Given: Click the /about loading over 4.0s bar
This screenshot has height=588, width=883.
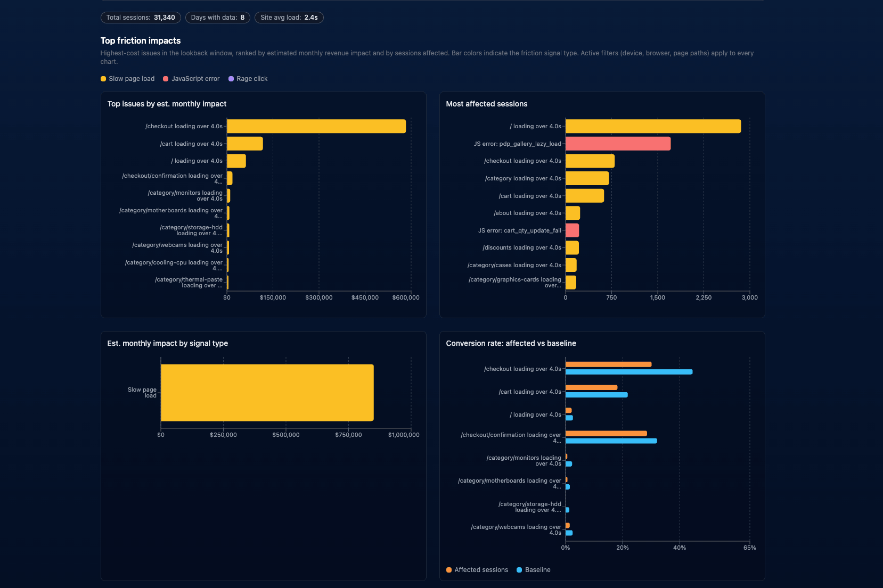Looking at the screenshot, I should pyautogui.click(x=573, y=213).
